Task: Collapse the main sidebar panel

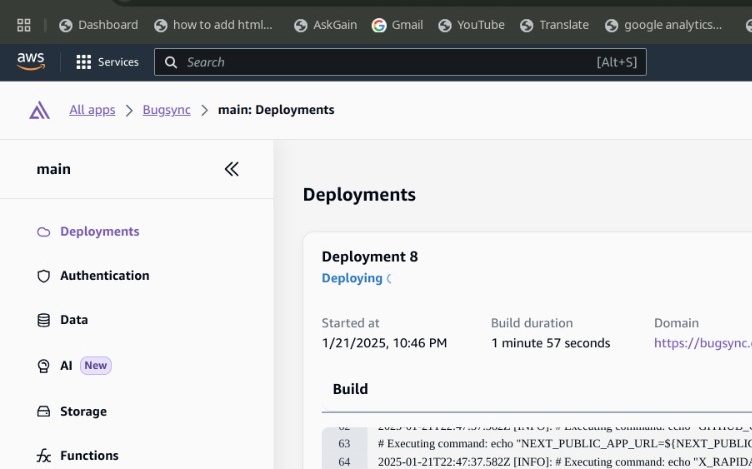Action: pyautogui.click(x=232, y=169)
